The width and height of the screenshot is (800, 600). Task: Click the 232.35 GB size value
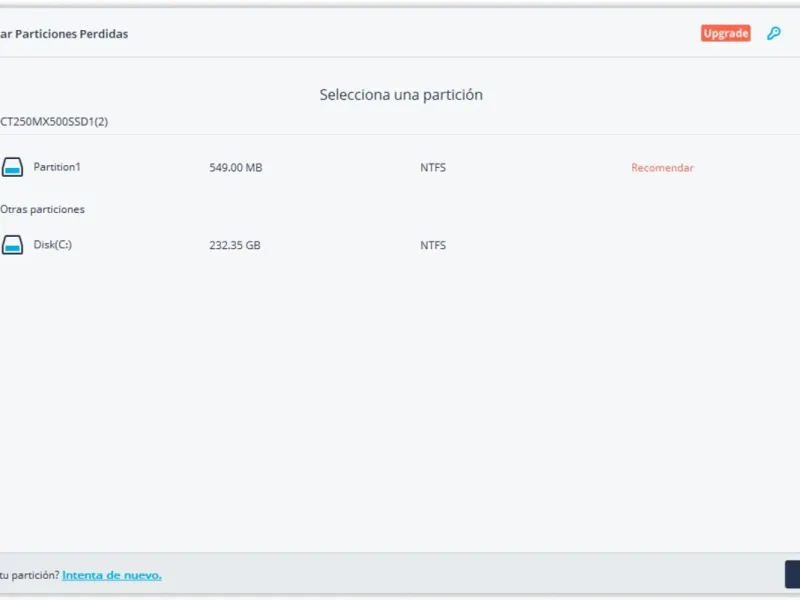point(235,245)
